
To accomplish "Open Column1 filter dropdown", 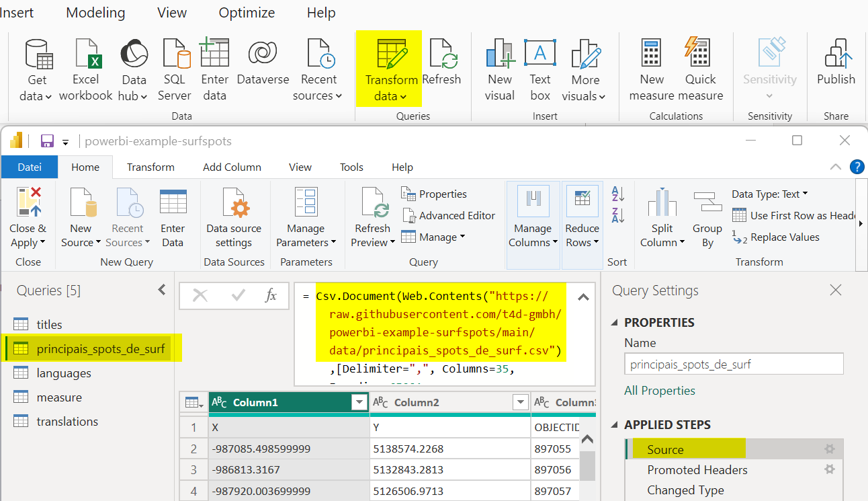I will (x=358, y=403).
